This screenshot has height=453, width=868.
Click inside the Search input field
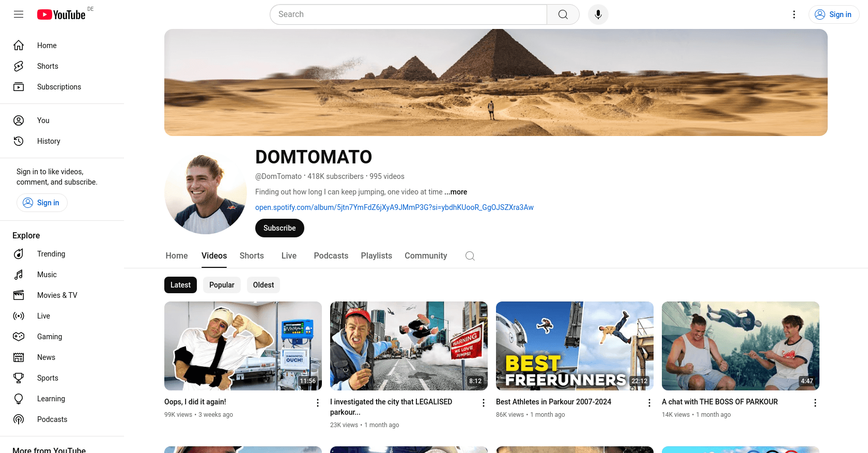[408, 14]
